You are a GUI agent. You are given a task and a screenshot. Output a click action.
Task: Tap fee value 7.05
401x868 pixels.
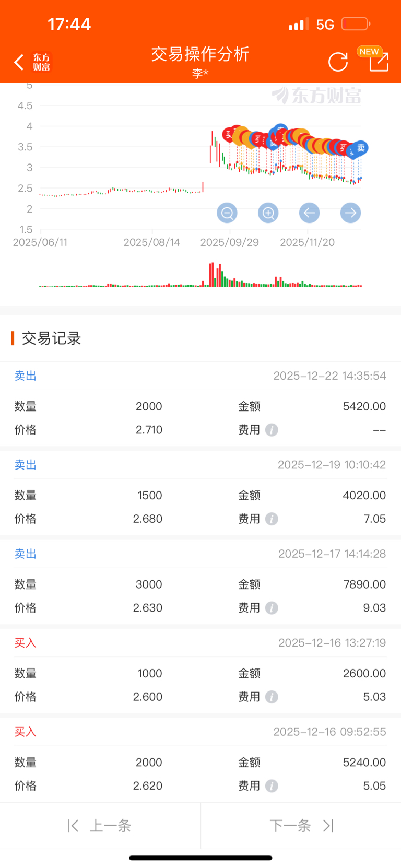pyautogui.click(x=375, y=519)
